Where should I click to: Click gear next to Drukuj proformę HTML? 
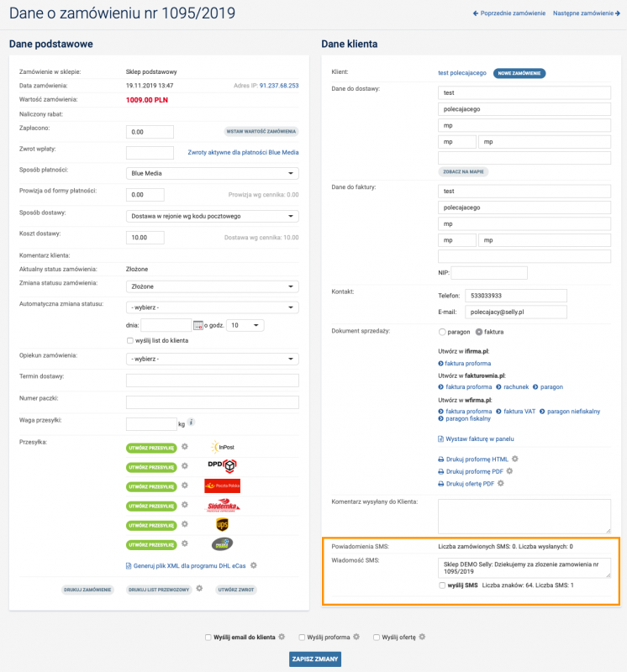[515, 459]
